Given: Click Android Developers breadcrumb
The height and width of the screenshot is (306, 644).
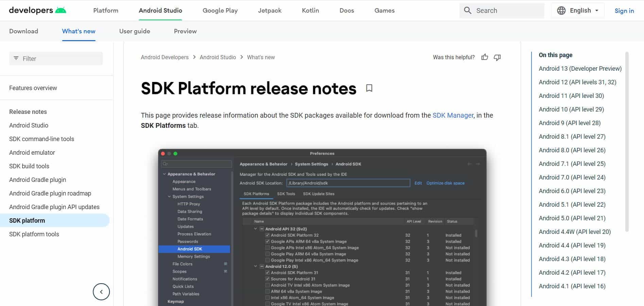Looking at the screenshot, I should [164, 57].
